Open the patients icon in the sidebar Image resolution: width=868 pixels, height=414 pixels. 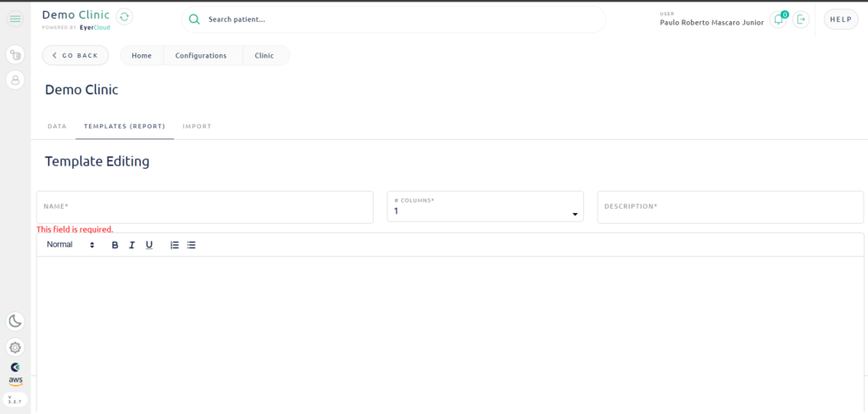pyautogui.click(x=15, y=80)
